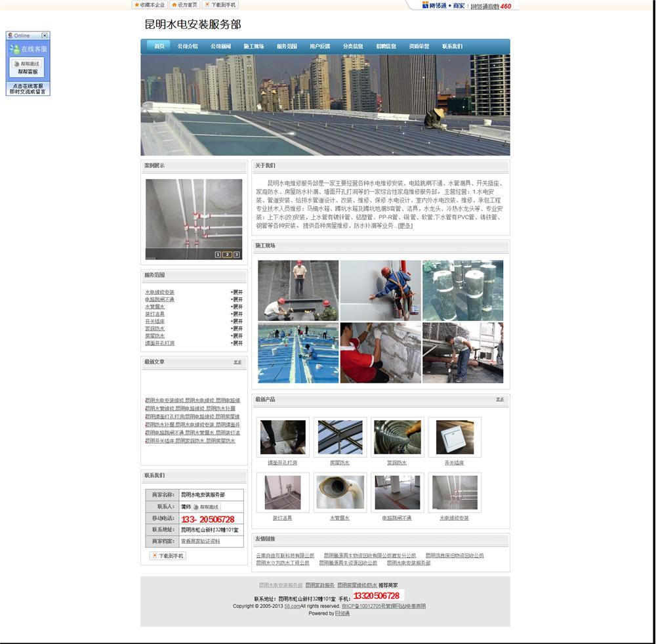Switch case slideshow to slide 2

(x=227, y=255)
